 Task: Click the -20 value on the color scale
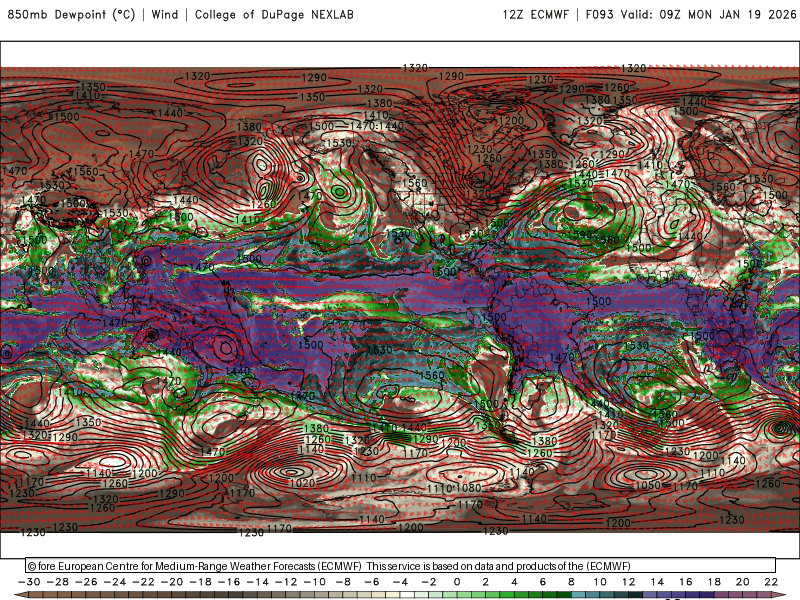pyautogui.click(x=172, y=582)
